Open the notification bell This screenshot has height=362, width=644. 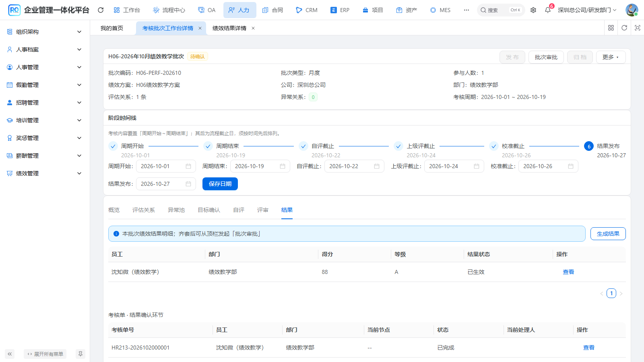point(548,10)
